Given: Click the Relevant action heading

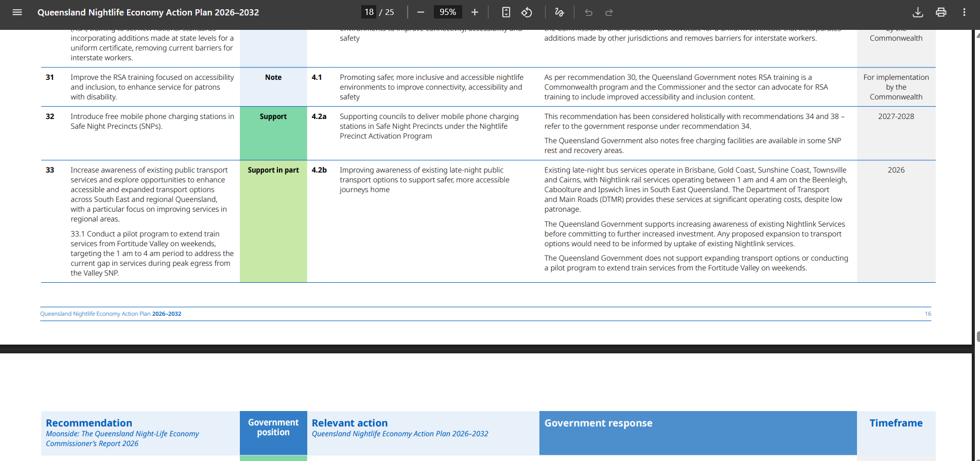Looking at the screenshot, I should point(350,423).
